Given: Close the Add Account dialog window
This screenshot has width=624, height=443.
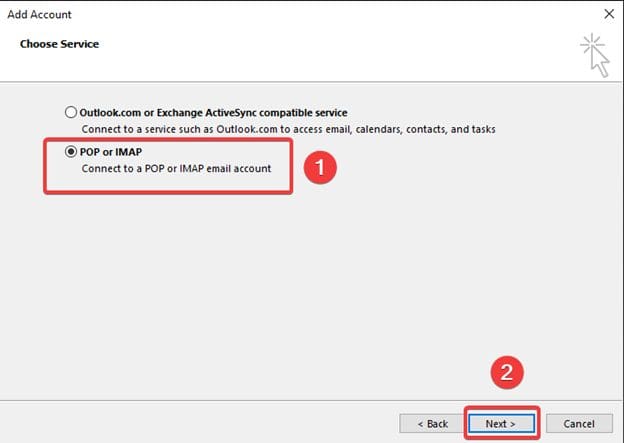Looking at the screenshot, I should point(609,15).
